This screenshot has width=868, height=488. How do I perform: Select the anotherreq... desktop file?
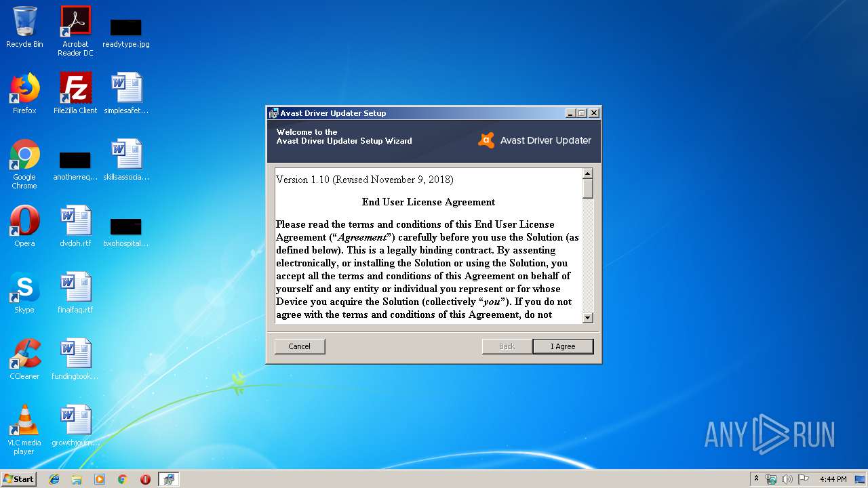[75, 167]
